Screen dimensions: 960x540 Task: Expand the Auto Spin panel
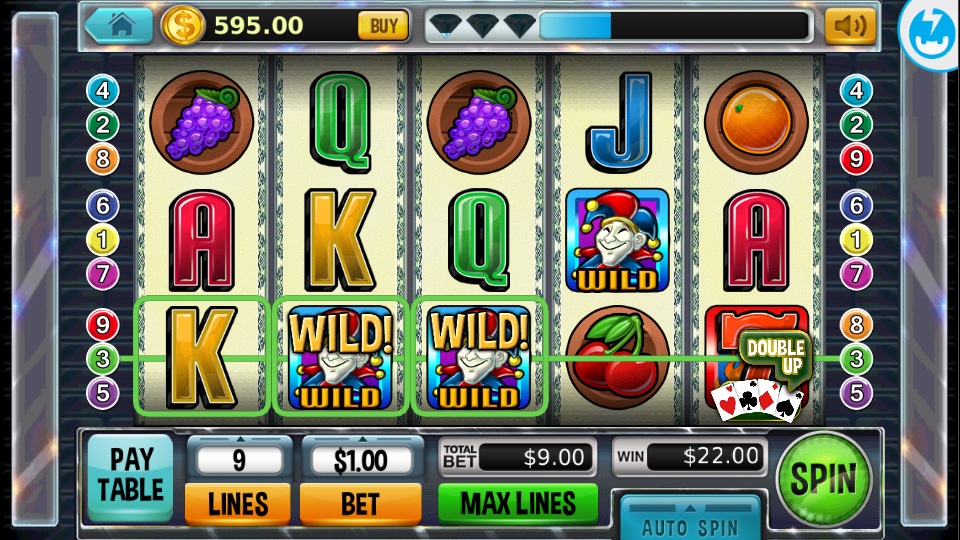[690, 517]
